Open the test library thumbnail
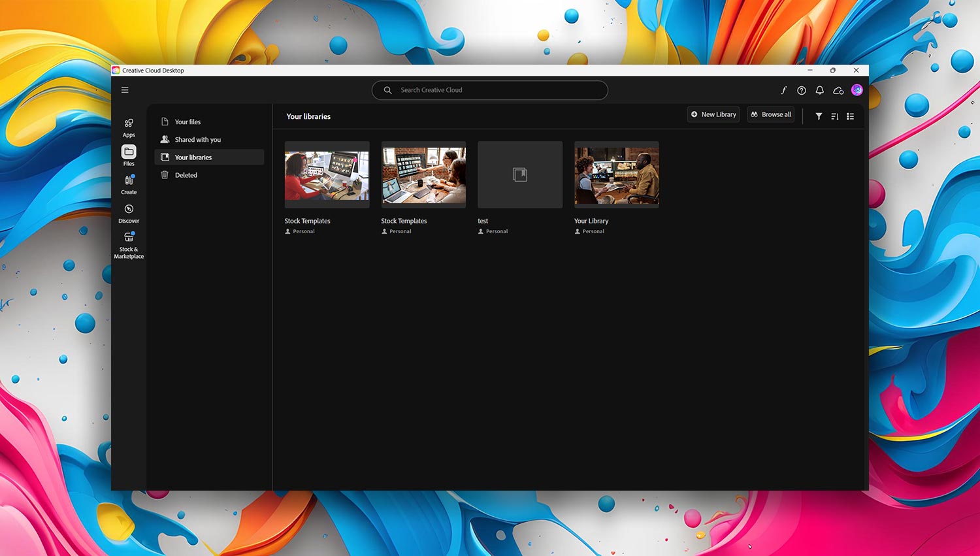 (519, 174)
